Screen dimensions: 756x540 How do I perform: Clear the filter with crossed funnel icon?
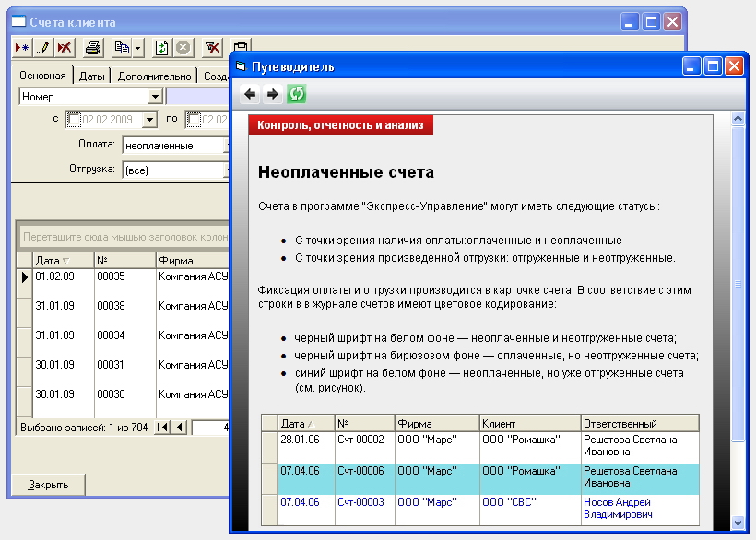pos(212,48)
